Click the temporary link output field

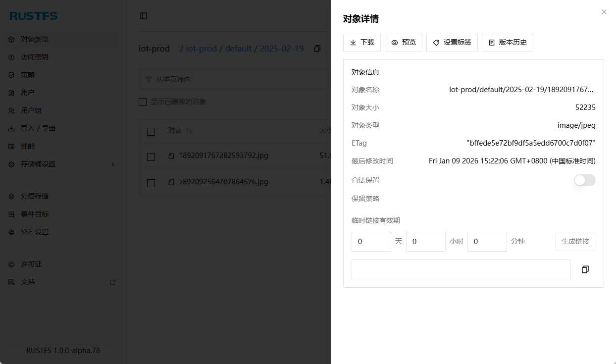[x=461, y=269]
